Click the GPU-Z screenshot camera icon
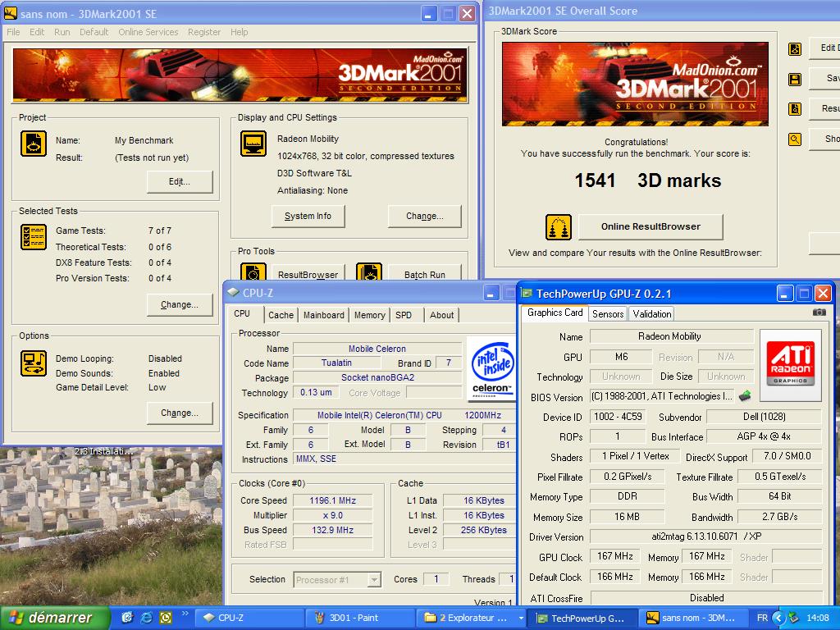Viewport: 840px width, 630px height. coord(819,312)
